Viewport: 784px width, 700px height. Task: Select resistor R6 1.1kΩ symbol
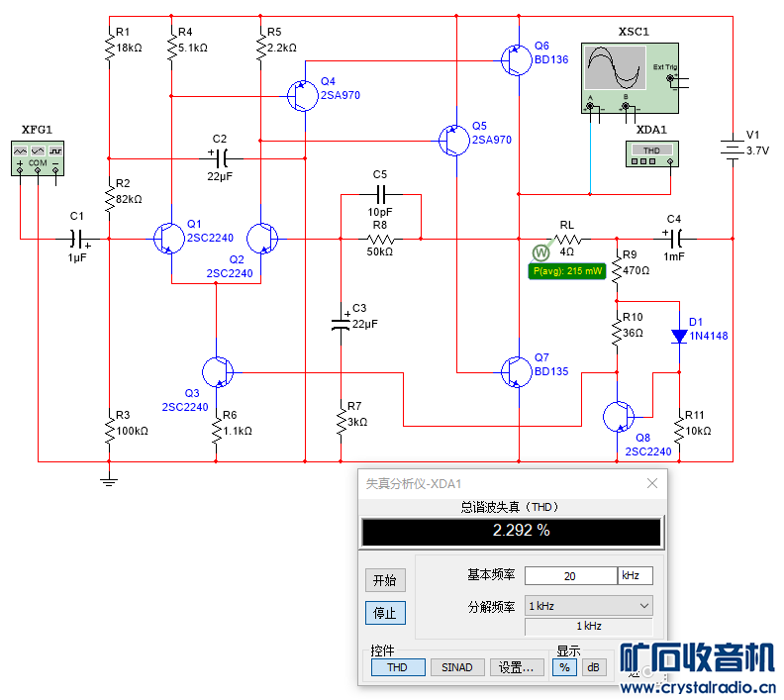(216, 430)
